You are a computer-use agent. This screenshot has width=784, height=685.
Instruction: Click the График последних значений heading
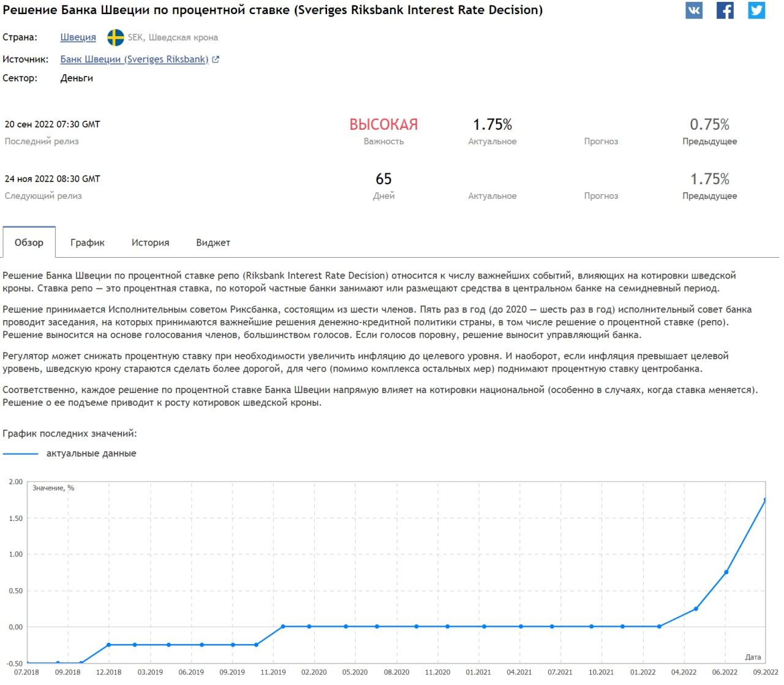click(70, 433)
